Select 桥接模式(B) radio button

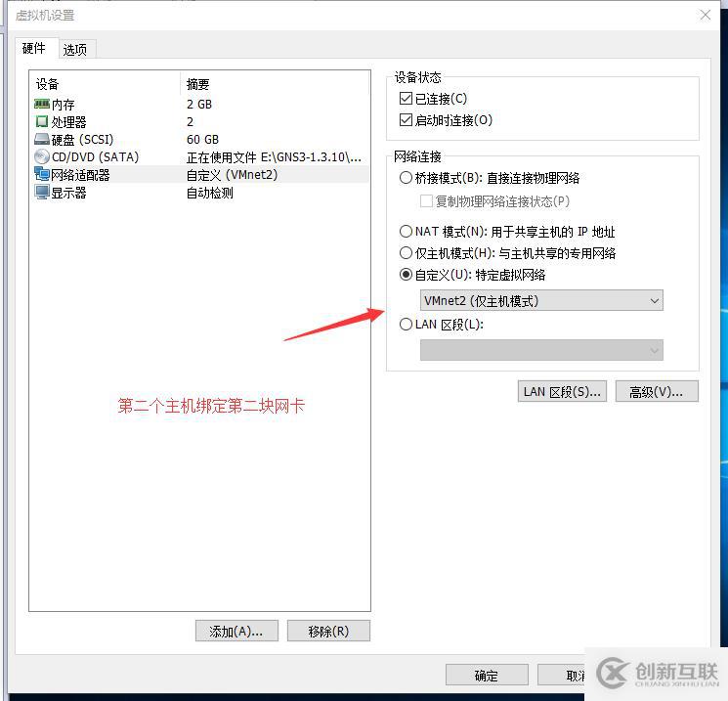(406, 178)
